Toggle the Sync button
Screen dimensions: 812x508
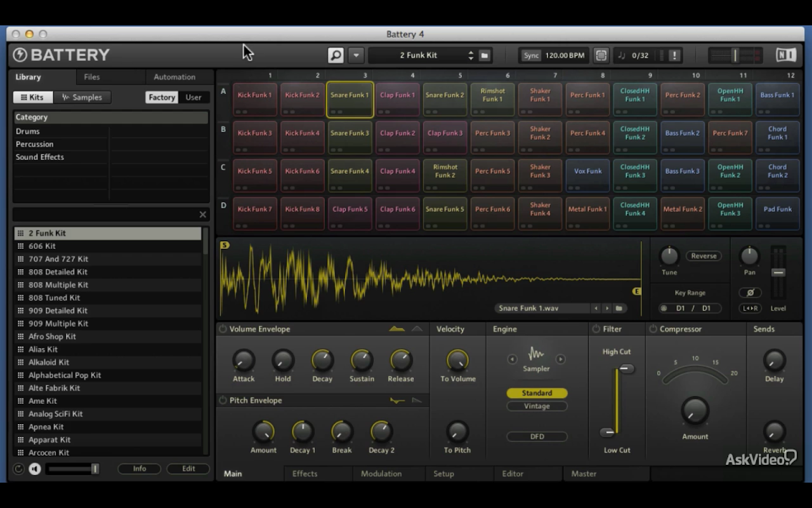pyautogui.click(x=531, y=55)
